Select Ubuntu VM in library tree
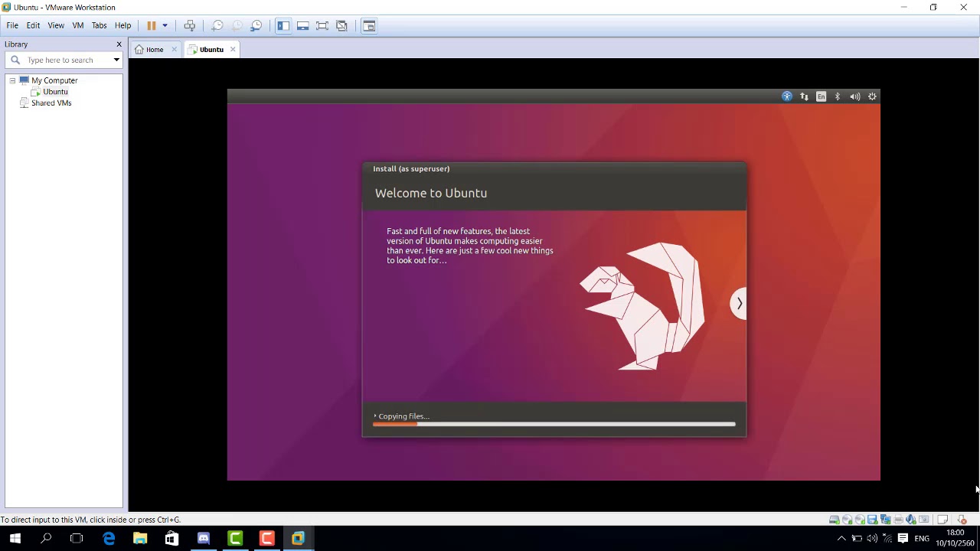Image resolution: width=980 pixels, height=551 pixels. click(55, 92)
